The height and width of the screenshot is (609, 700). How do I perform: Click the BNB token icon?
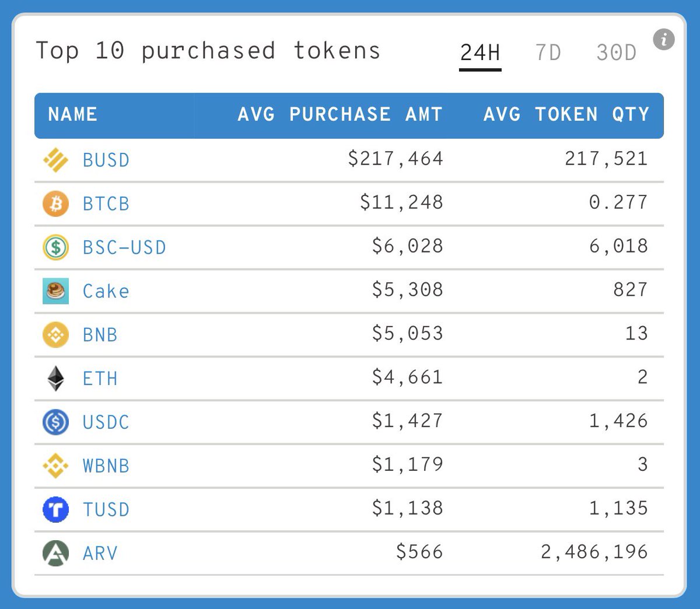pyautogui.click(x=55, y=335)
